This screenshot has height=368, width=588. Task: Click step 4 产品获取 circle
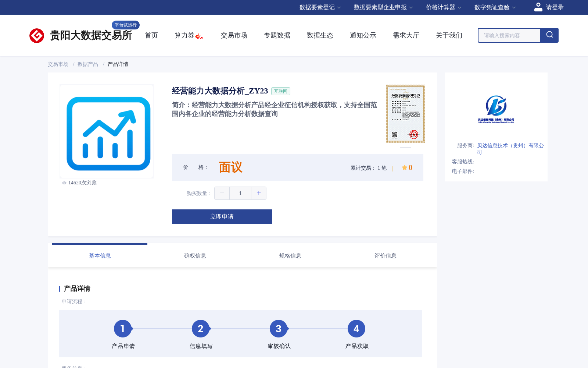(x=356, y=329)
